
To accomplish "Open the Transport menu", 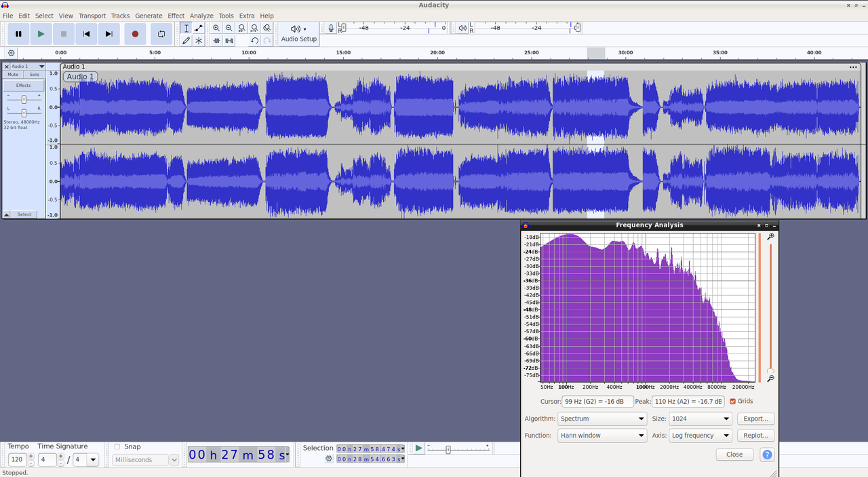I will (x=92, y=16).
